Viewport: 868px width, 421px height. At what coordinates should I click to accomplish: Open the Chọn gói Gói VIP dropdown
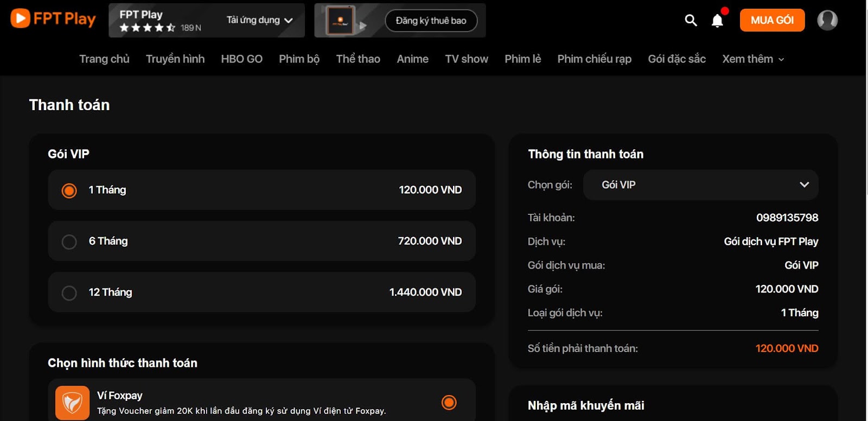700,185
